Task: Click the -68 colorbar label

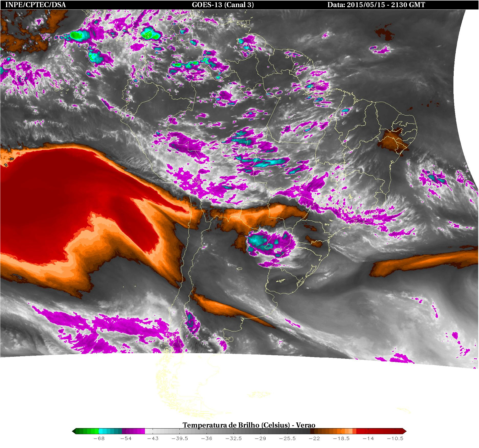Action: 99,439
